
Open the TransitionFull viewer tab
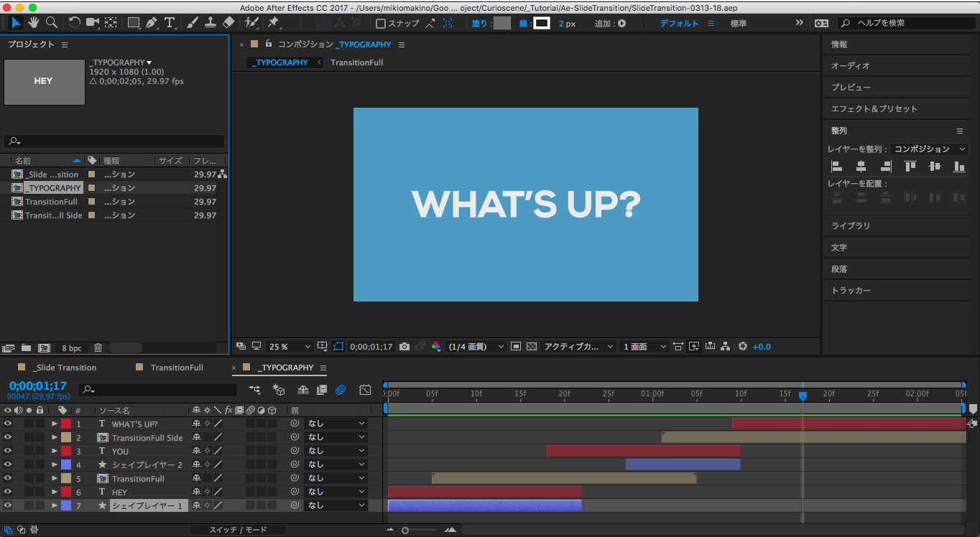point(356,62)
